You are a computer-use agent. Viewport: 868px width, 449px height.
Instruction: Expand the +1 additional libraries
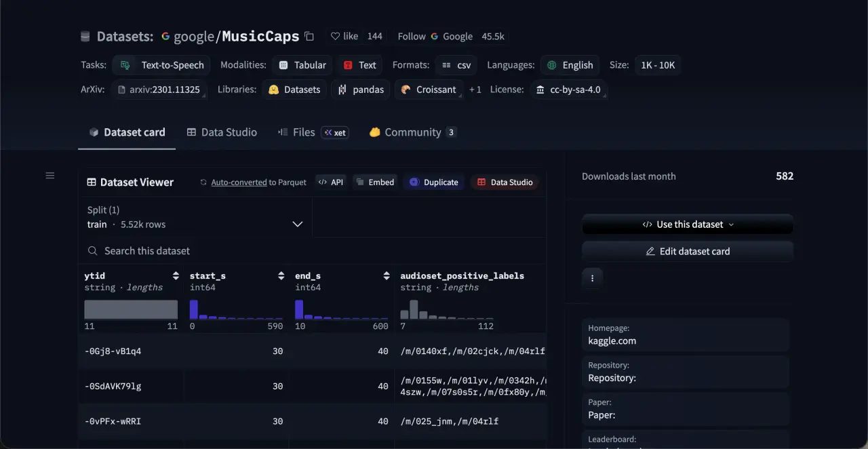(x=475, y=90)
